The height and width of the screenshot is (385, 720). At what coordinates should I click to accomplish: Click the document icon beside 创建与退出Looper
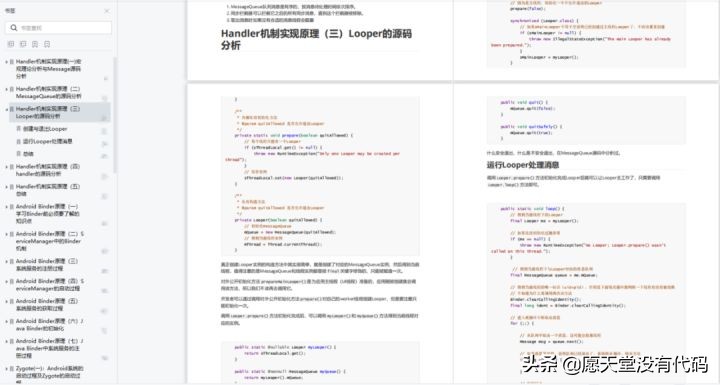click(x=19, y=129)
